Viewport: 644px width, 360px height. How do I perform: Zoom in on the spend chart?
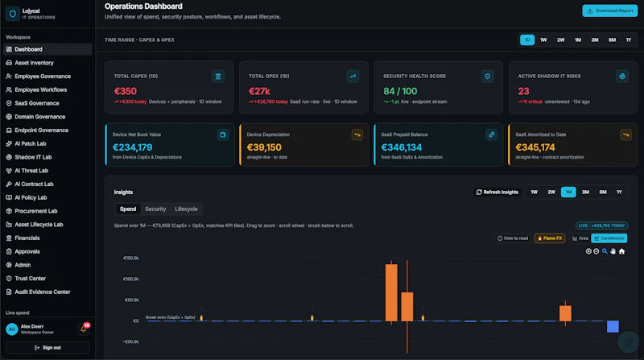[588, 251]
